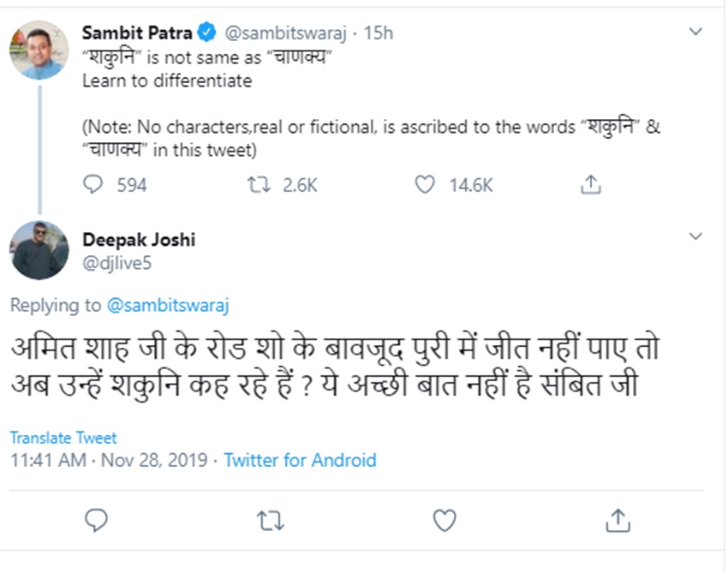Screen dimensions: 728x573
Task: Open @sambitswaraj in Replying to line
Action: [x=168, y=305]
